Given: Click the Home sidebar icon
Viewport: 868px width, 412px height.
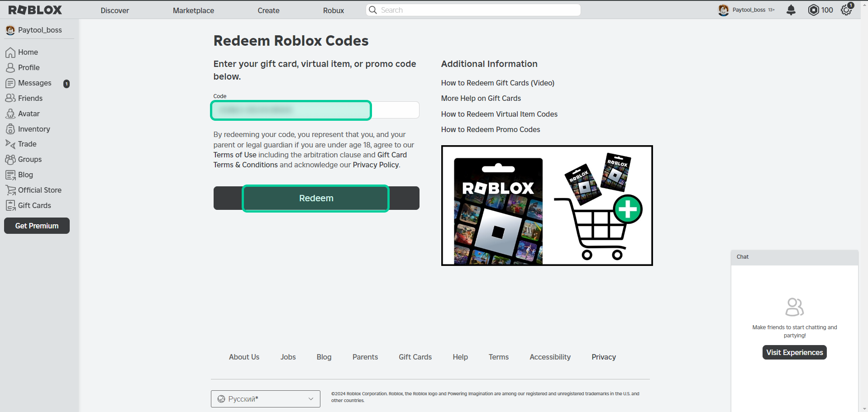Looking at the screenshot, I should click(10, 52).
